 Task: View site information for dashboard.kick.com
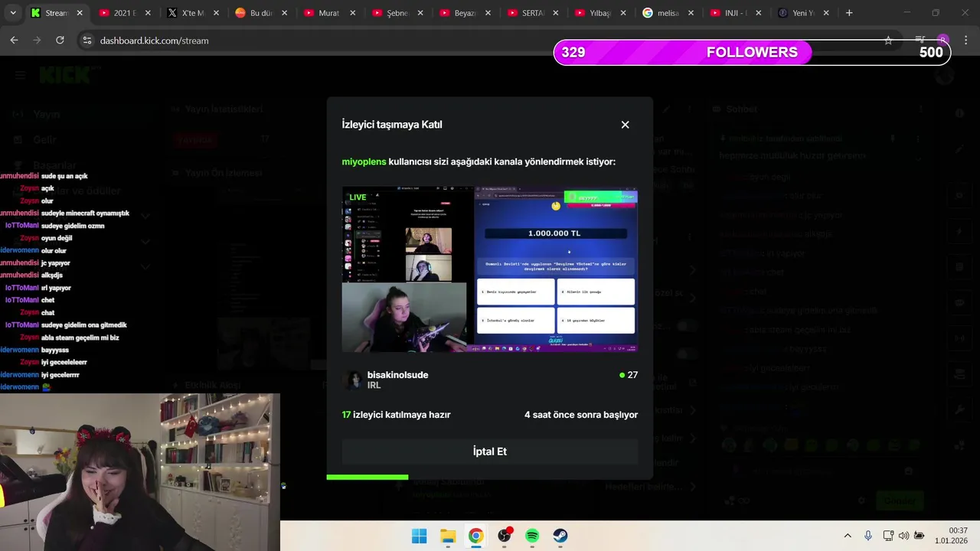87,41
